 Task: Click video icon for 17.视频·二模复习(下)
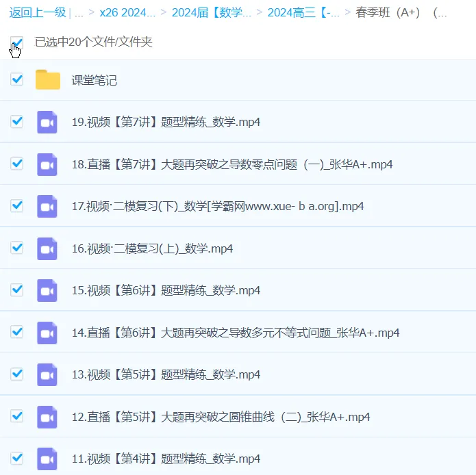click(x=47, y=206)
